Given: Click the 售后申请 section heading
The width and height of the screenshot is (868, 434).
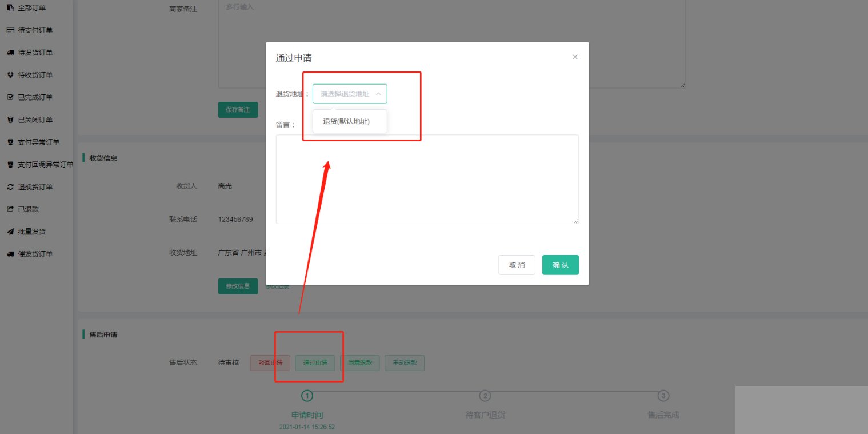Looking at the screenshot, I should (x=103, y=335).
